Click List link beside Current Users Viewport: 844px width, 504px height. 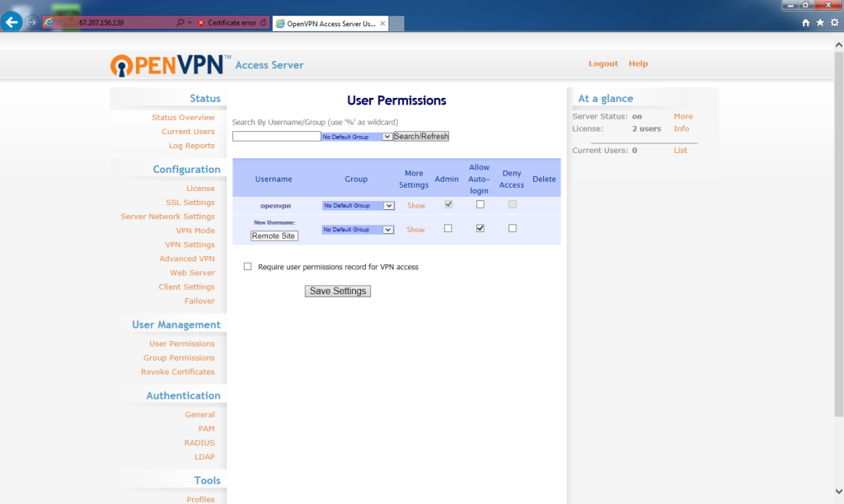point(680,151)
